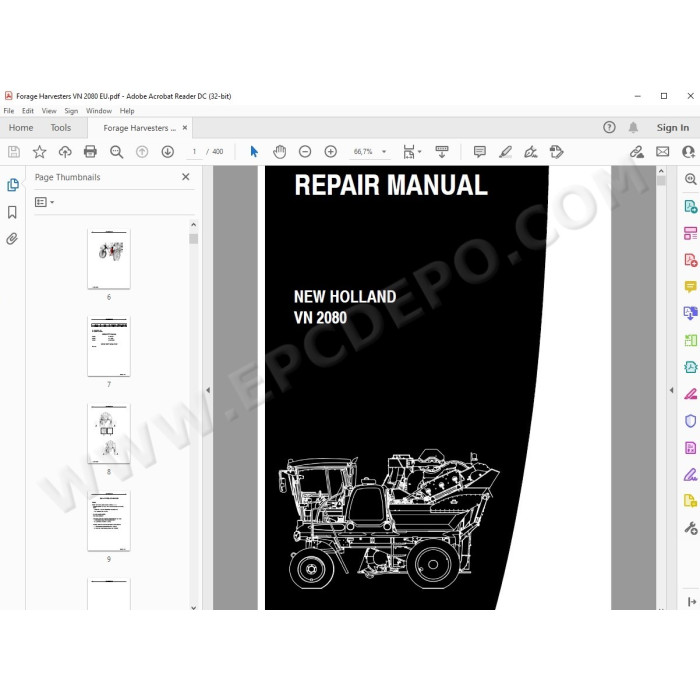The image size is (700, 700).
Task: Zoom out with minus icon
Action: pos(305,152)
